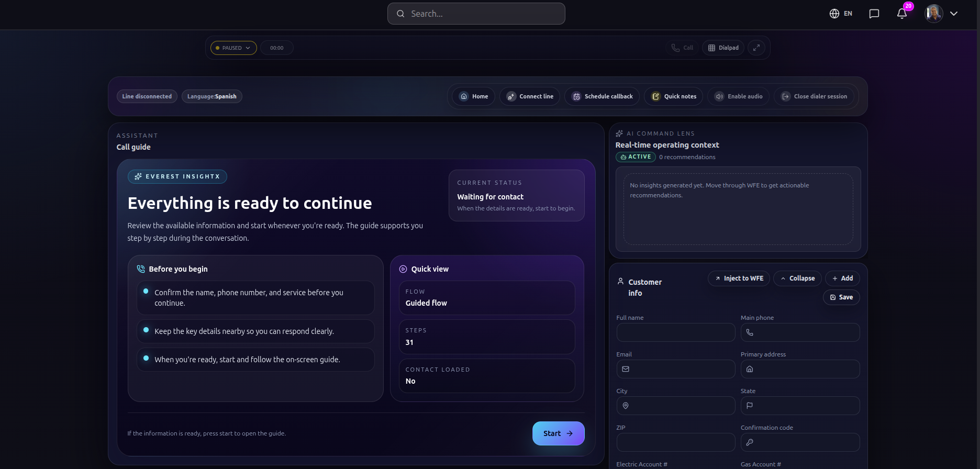Go to Home in the toolbar
This screenshot has width=980, height=469.
[473, 96]
